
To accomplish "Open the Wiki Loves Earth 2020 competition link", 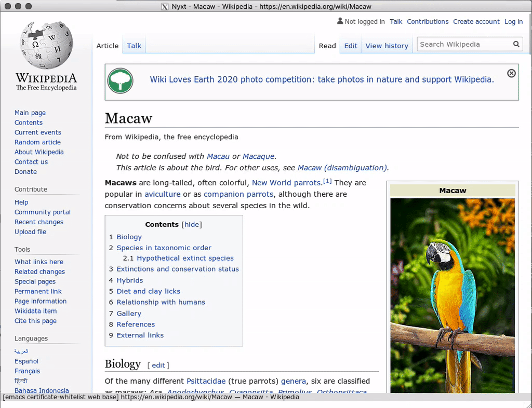I will click(322, 79).
